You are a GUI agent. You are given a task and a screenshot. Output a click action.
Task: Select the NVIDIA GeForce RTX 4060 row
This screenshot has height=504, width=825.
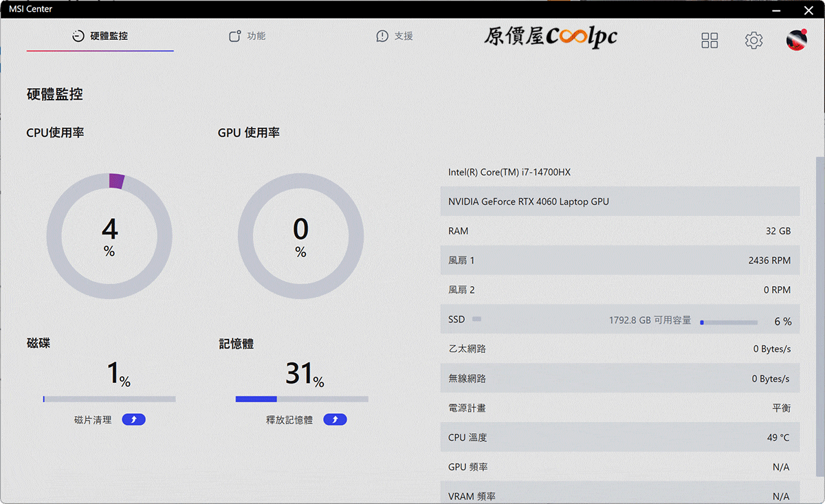click(620, 201)
